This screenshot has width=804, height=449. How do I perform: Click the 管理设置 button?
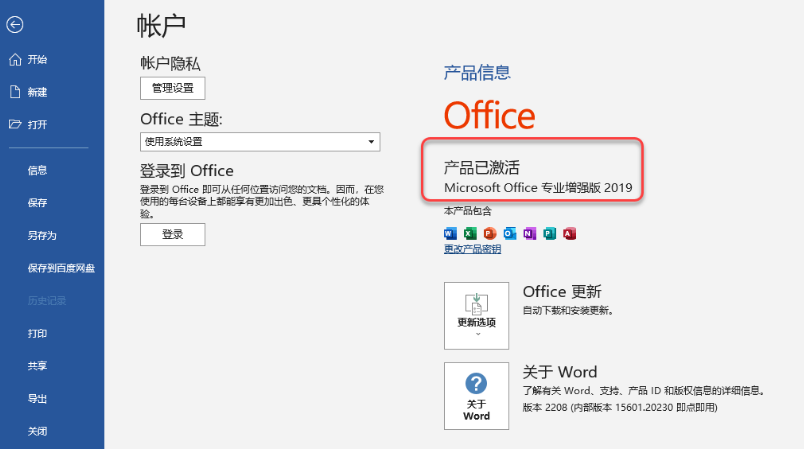[173, 88]
